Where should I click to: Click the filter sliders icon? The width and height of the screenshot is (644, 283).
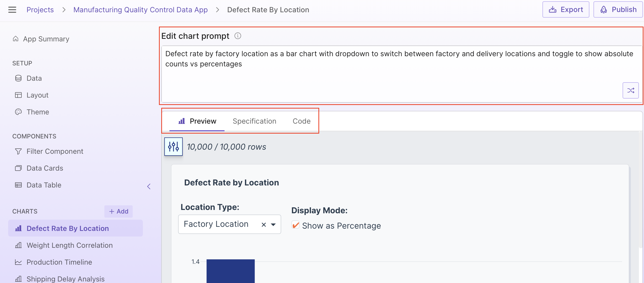click(174, 147)
